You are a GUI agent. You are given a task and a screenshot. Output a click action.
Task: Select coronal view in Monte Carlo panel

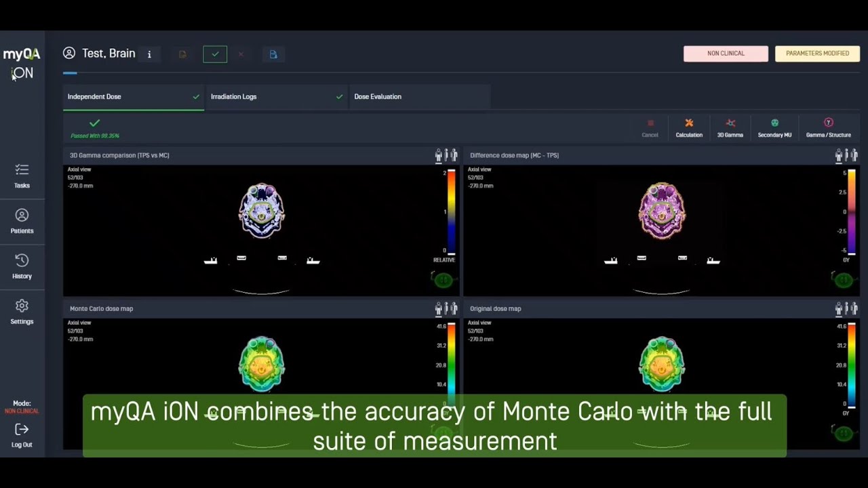pyautogui.click(x=454, y=308)
